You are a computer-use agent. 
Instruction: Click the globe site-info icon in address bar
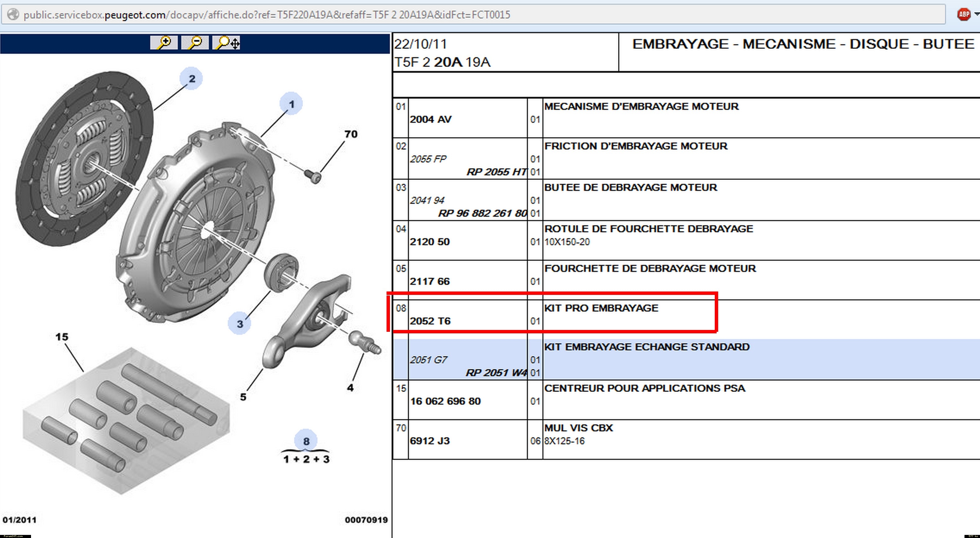click(x=13, y=15)
